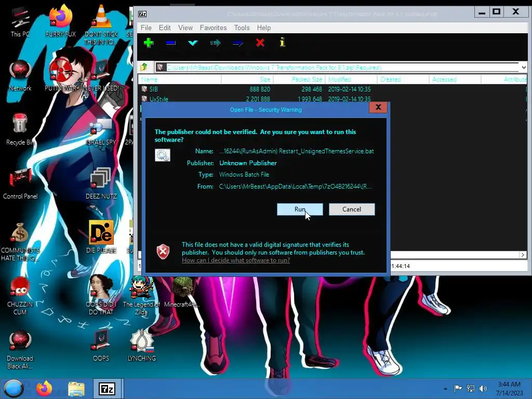532x399 pixels.
Task: Click the yellow Info toolbar icon
Action: [282, 43]
